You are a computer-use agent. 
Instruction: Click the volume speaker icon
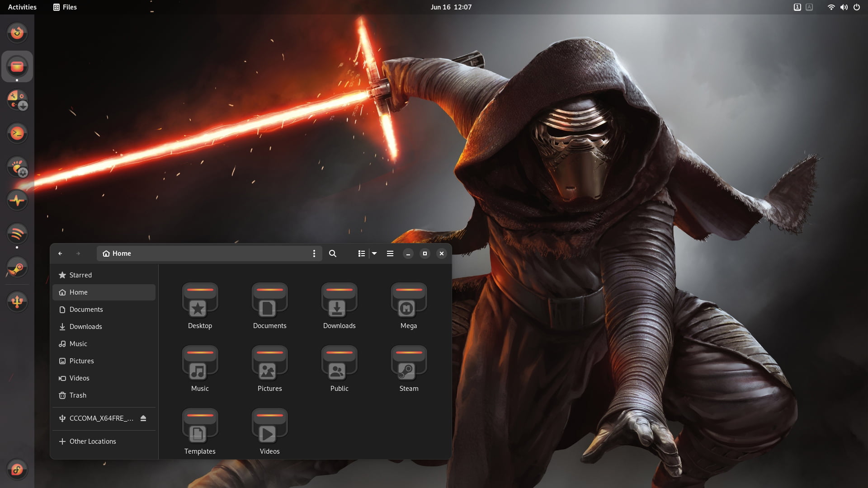coord(844,7)
